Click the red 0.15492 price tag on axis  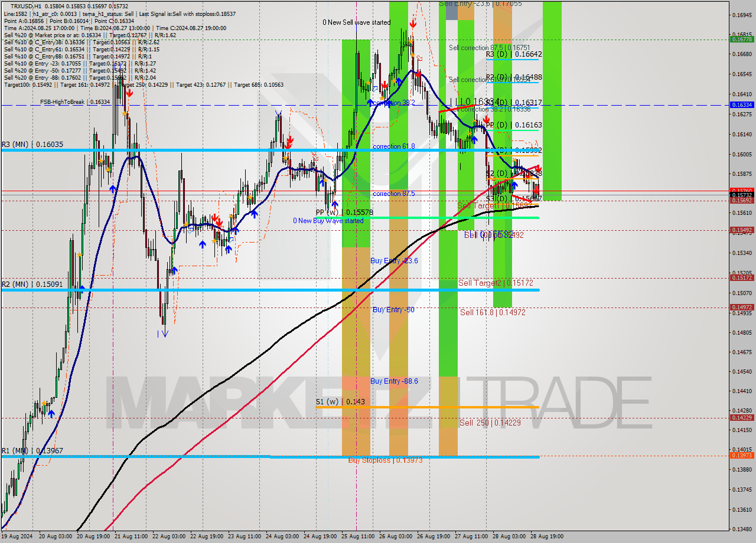coord(742,230)
